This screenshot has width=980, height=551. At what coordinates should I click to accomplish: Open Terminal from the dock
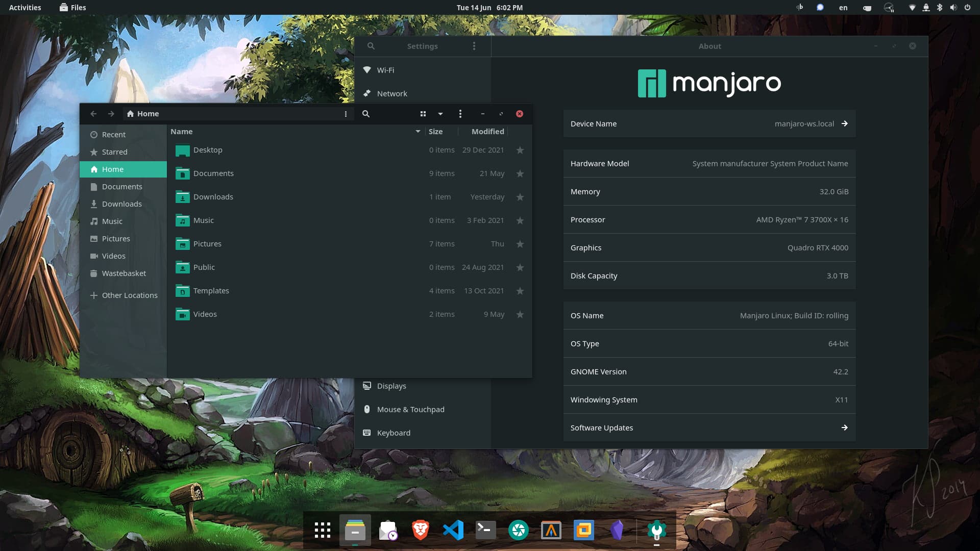[x=485, y=530]
